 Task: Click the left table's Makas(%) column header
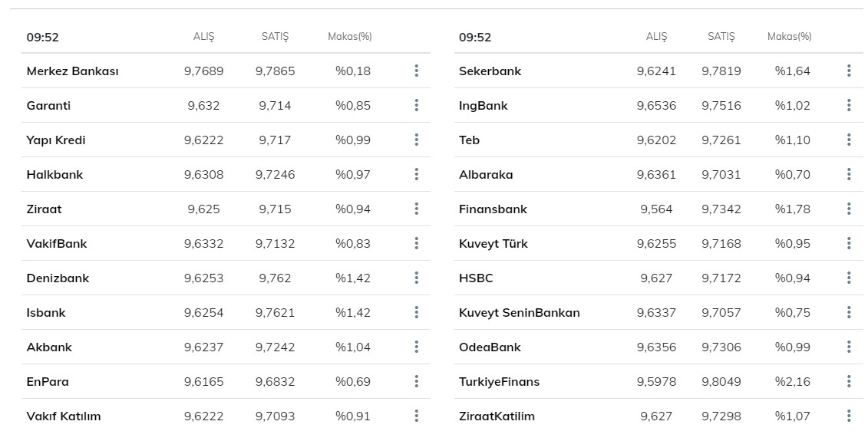349,37
